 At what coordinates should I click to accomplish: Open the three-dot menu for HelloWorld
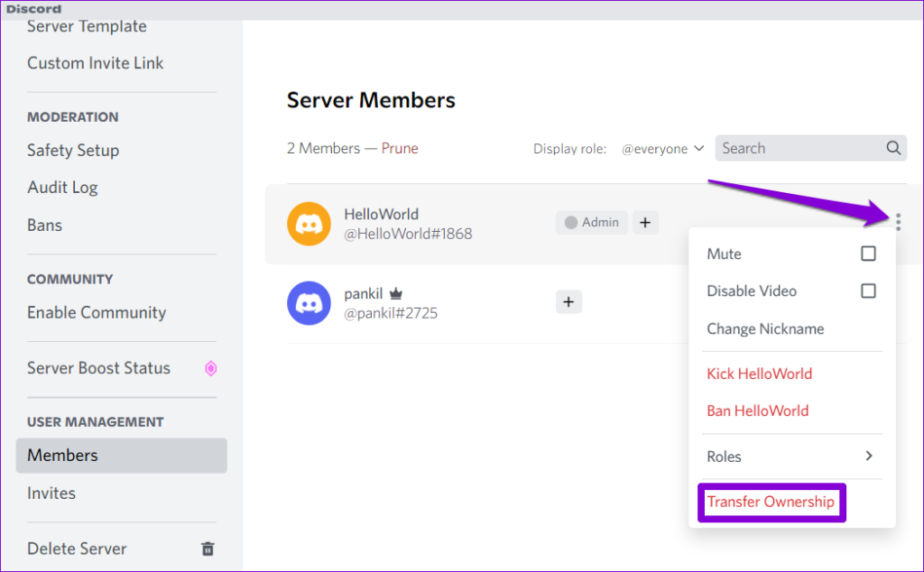(898, 221)
